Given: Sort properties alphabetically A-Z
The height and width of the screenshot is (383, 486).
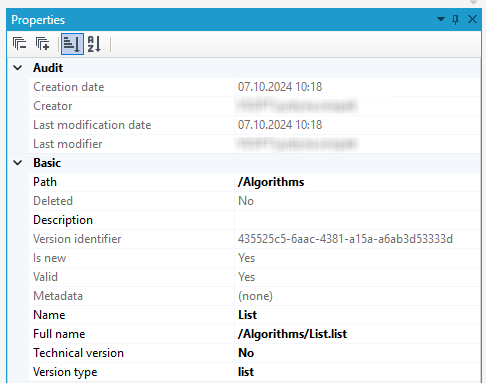Looking at the screenshot, I should click(94, 44).
